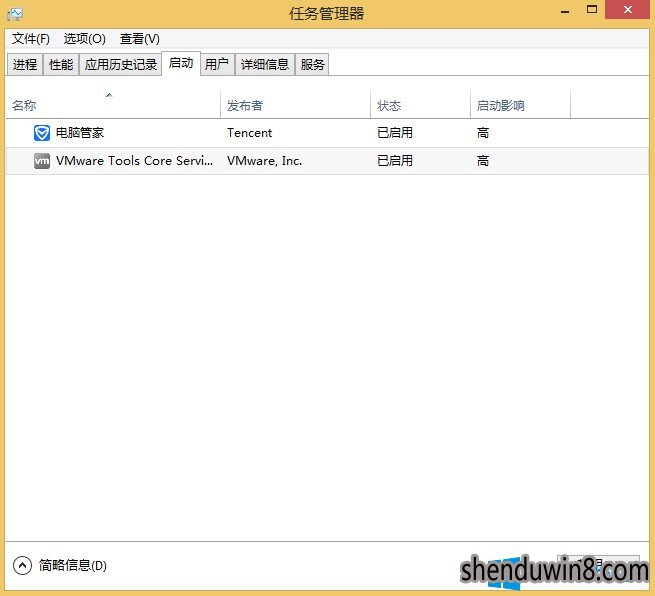This screenshot has height=596, width=655.
Task: Switch to the 进程 tab
Action: click(25, 64)
